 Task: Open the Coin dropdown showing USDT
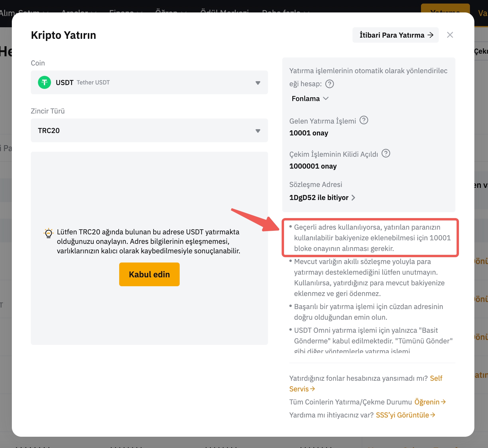[x=149, y=82]
